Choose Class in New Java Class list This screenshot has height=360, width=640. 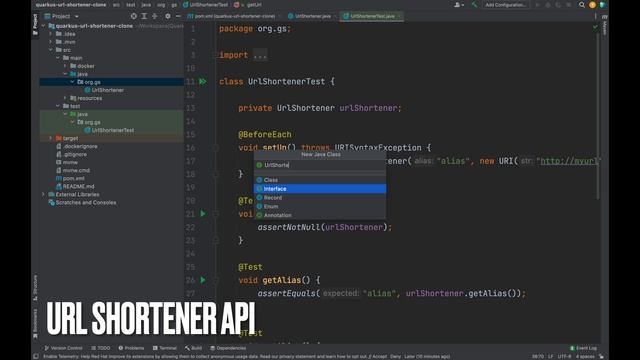pyautogui.click(x=320, y=180)
